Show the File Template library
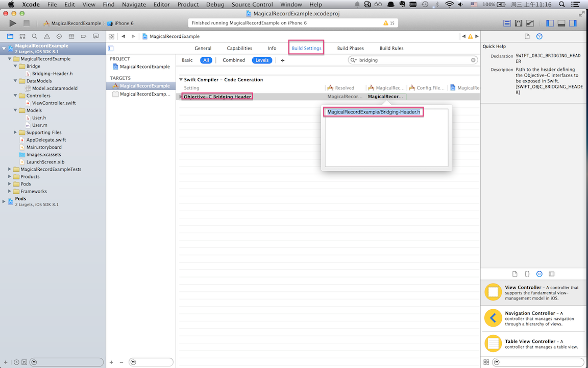 [x=515, y=274]
